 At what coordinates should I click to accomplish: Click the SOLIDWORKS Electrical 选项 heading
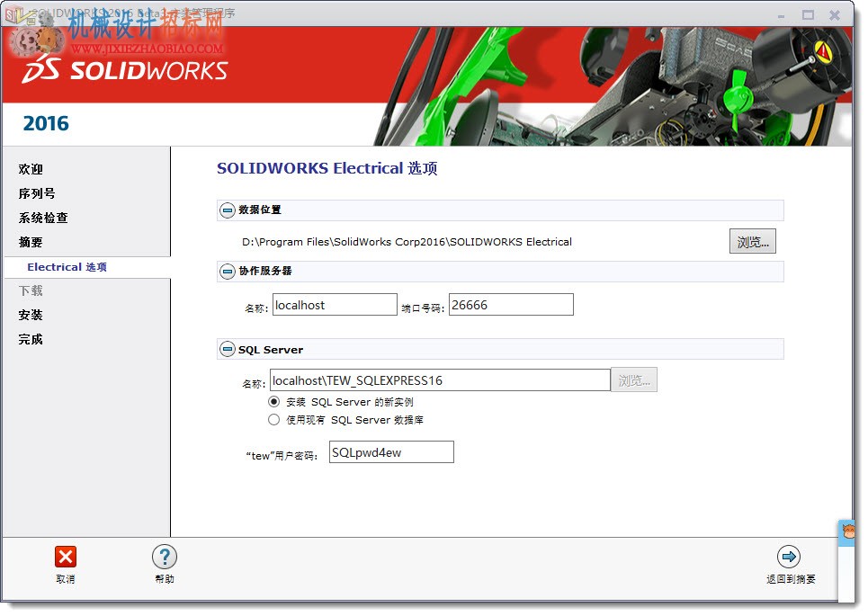tap(327, 168)
